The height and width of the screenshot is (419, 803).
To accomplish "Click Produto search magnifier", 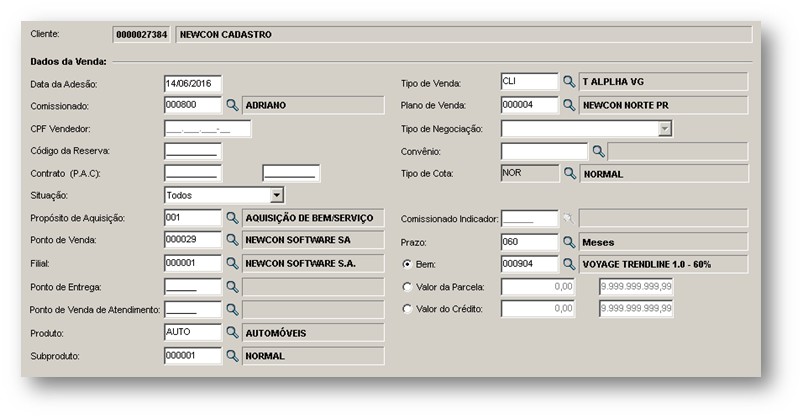I will [x=233, y=333].
